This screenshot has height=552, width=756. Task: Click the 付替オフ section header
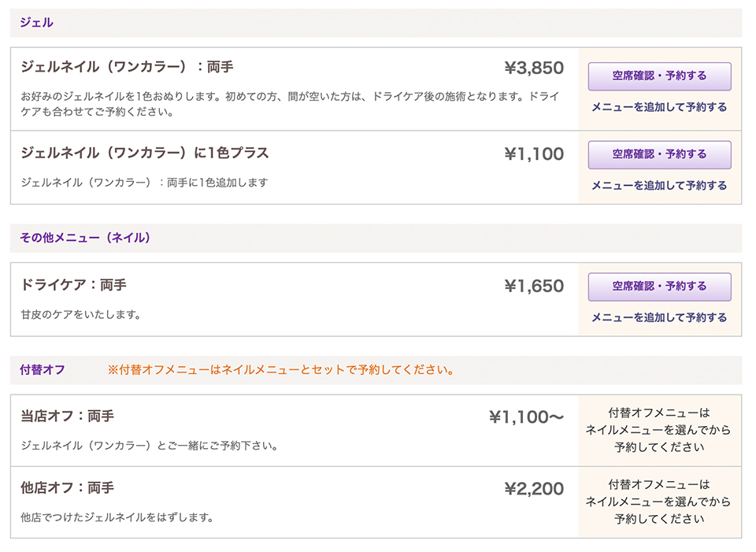point(43,370)
